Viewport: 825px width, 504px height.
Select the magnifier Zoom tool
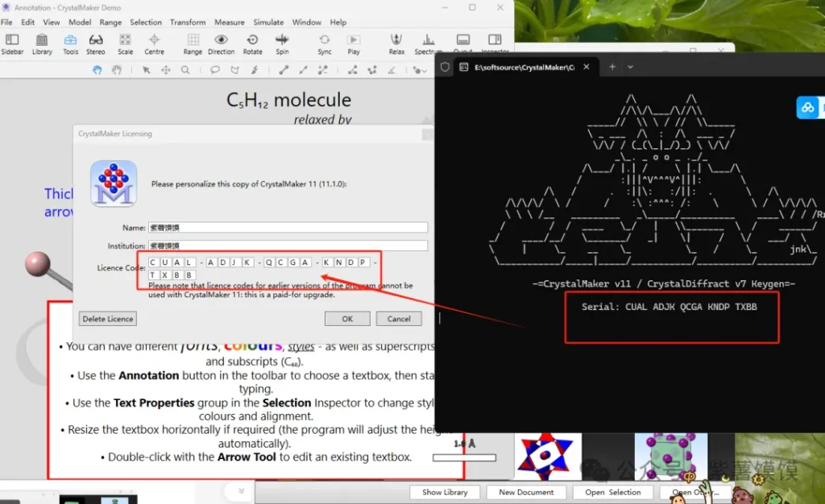(x=185, y=70)
